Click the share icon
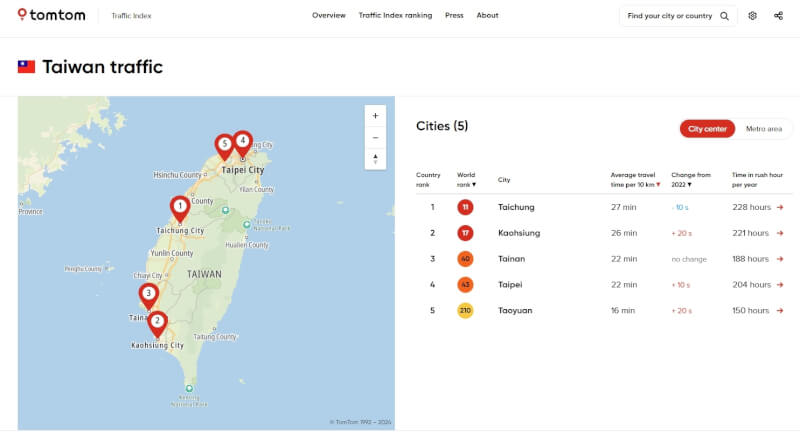This screenshot has height=442, width=800. (778, 16)
